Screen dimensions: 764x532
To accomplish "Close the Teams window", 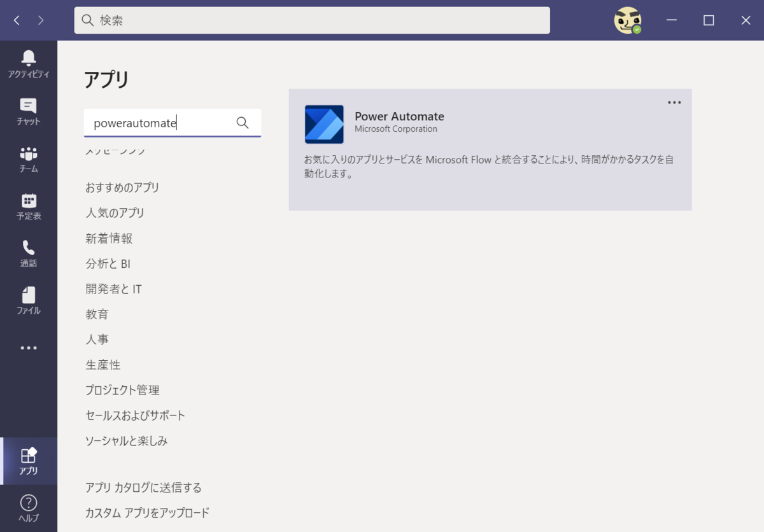I will (x=746, y=20).
